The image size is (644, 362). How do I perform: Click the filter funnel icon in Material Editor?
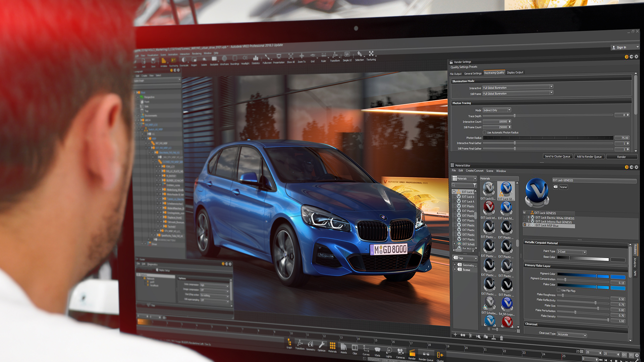475,185
